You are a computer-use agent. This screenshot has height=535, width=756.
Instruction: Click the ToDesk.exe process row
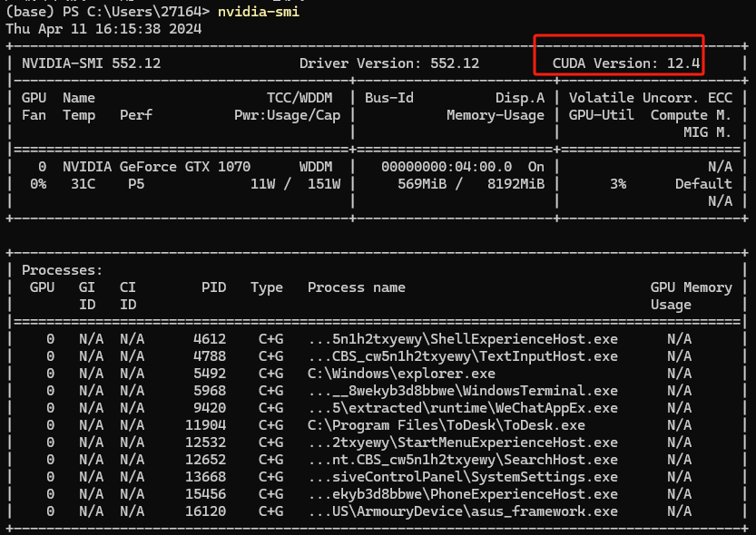(446, 425)
